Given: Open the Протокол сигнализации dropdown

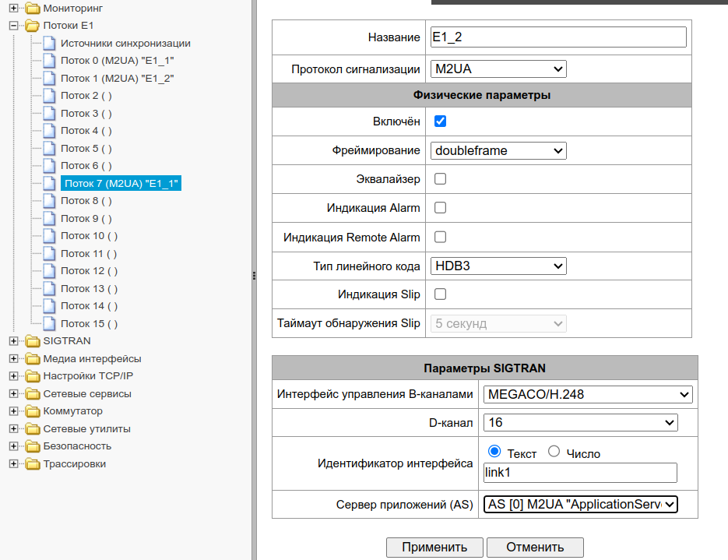Looking at the screenshot, I should tap(498, 69).
